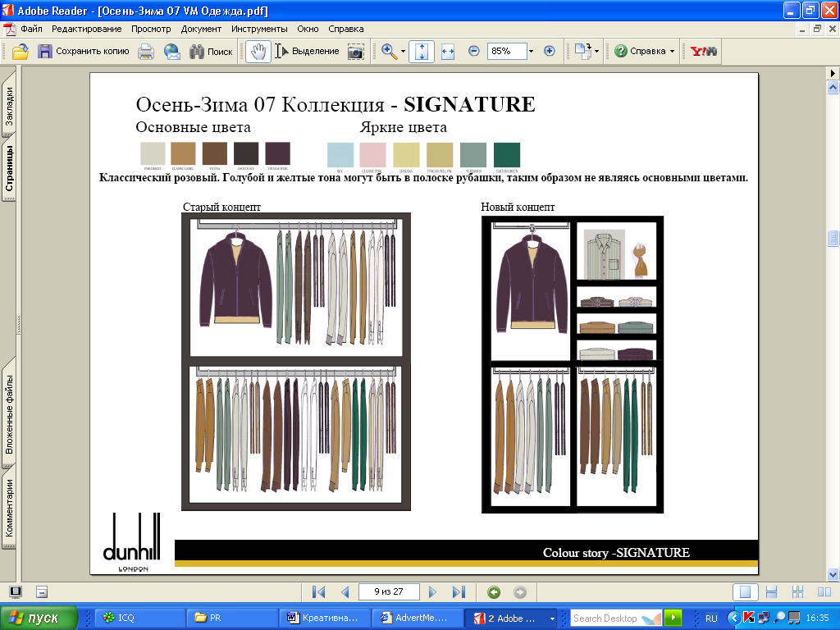This screenshot has height=630, width=840.
Task: Click the full-screen monitor icon in status bar
Action: [16, 592]
